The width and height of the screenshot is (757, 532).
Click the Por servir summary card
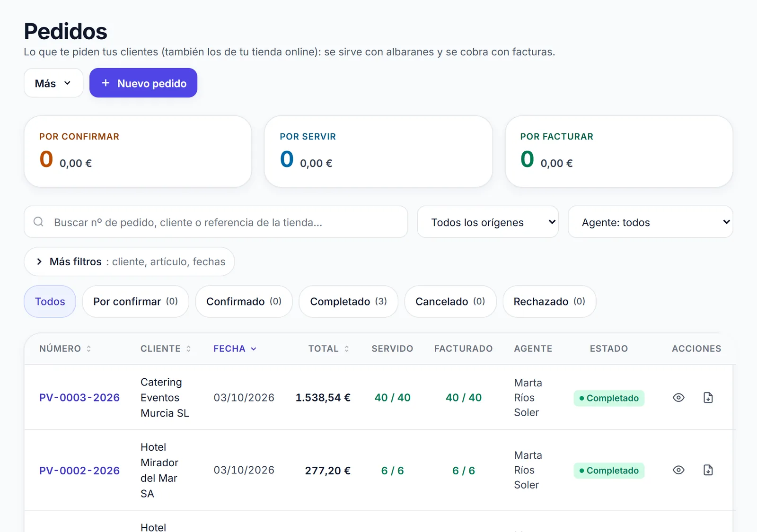[378, 151]
